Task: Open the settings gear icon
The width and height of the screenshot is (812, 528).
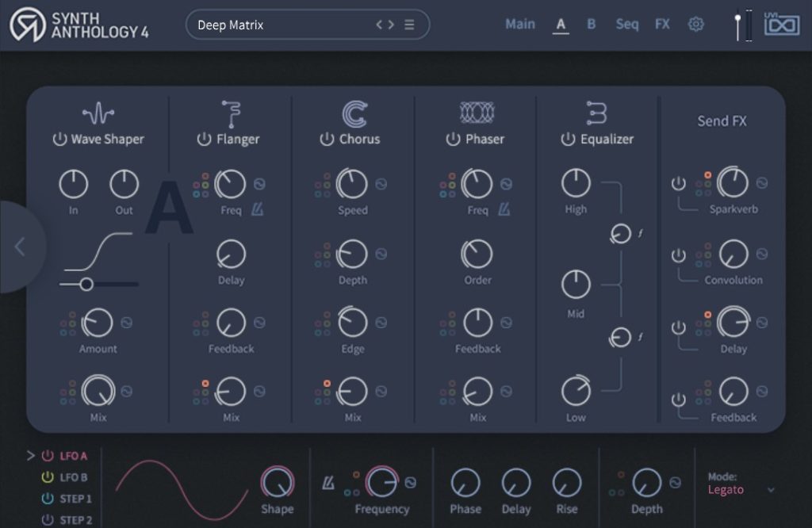Action: pyautogui.click(x=695, y=25)
